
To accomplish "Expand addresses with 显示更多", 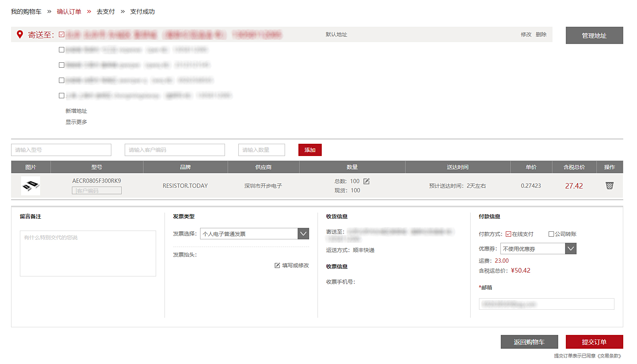I will (x=76, y=122).
